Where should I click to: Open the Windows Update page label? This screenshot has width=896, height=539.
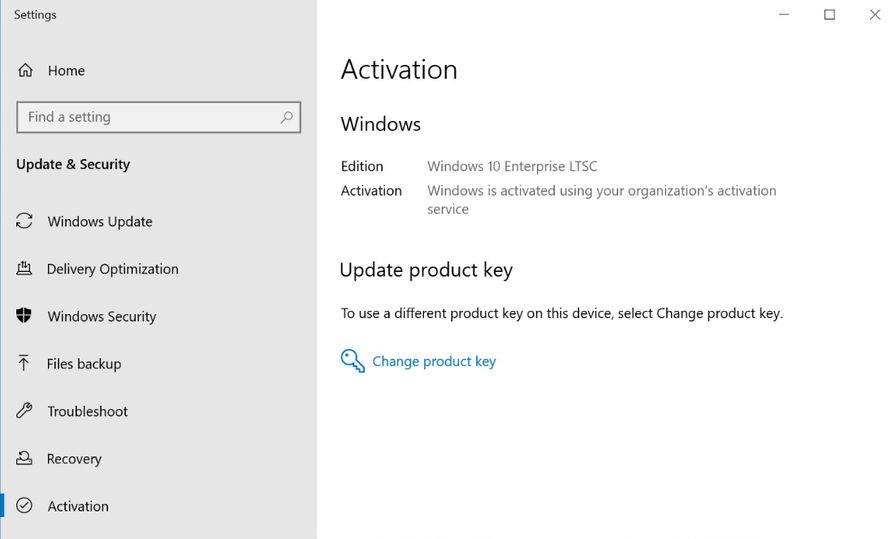[x=100, y=222]
